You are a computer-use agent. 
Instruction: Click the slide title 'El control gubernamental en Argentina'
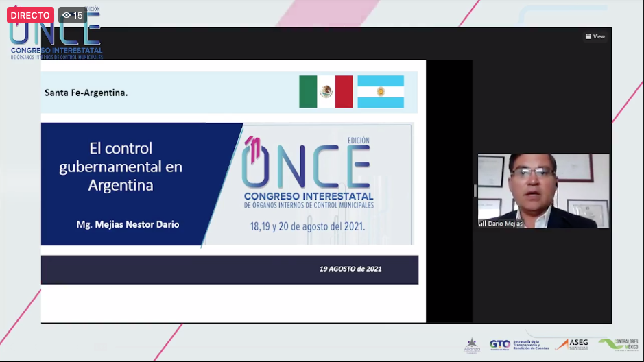121,167
